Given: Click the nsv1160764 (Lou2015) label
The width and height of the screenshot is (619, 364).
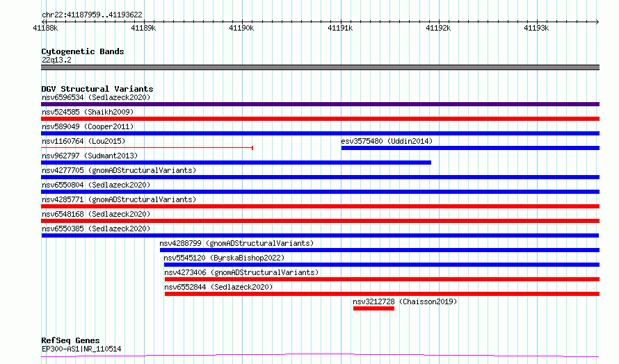Looking at the screenshot, I should [83, 141].
